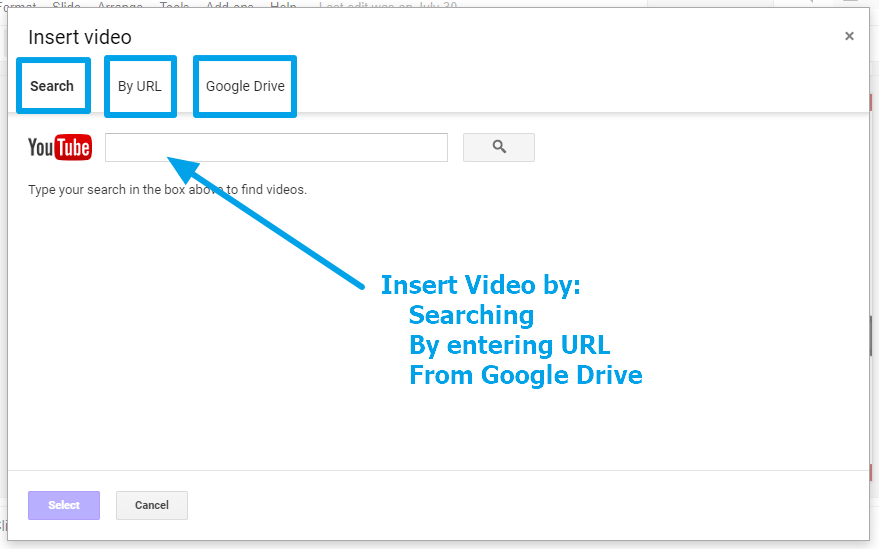Open the Slide menu
Image resolution: width=879 pixels, height=549 pixels.
(66, 5)
